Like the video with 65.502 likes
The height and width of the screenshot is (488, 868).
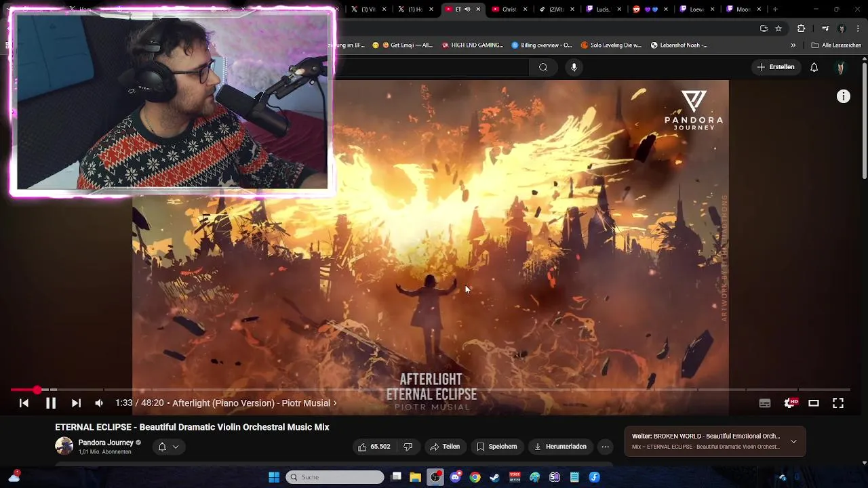(x=374, y=447)
